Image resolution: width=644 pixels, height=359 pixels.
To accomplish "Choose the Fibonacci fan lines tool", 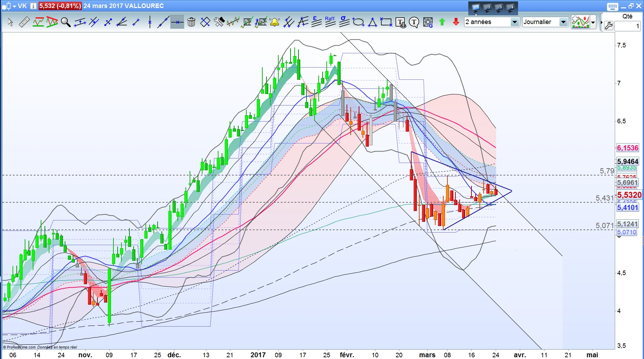I will [x=303, y=22].
